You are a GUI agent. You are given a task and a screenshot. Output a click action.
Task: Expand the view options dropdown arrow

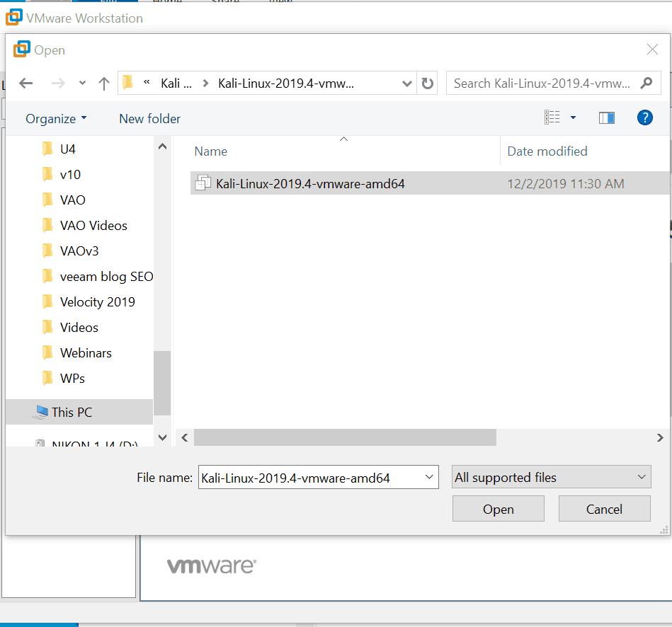pos(573,117)
